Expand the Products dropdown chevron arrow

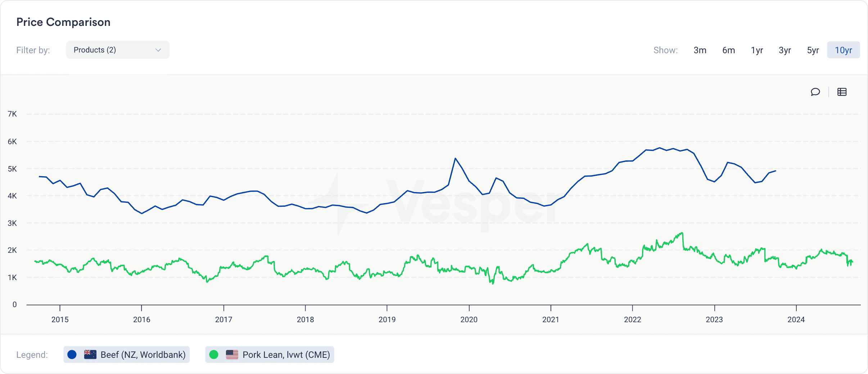pyautogui.click(x=158, y=50)
